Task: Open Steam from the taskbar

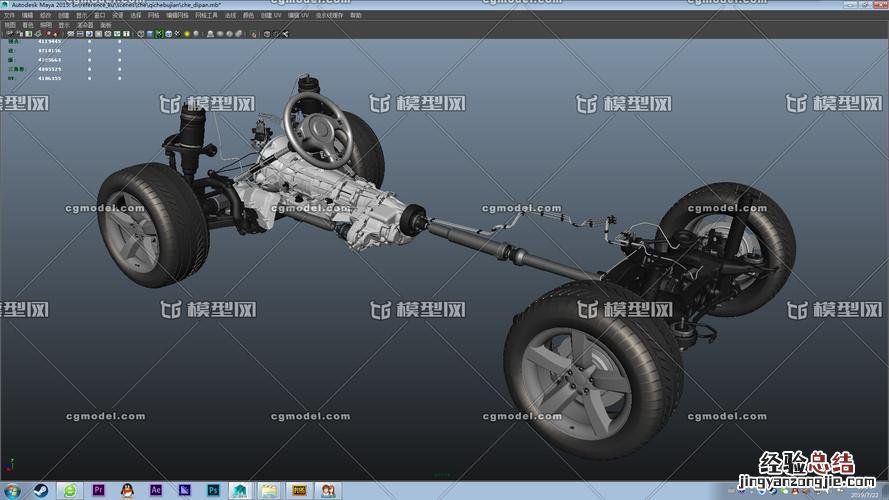Action: coord(42,490)
